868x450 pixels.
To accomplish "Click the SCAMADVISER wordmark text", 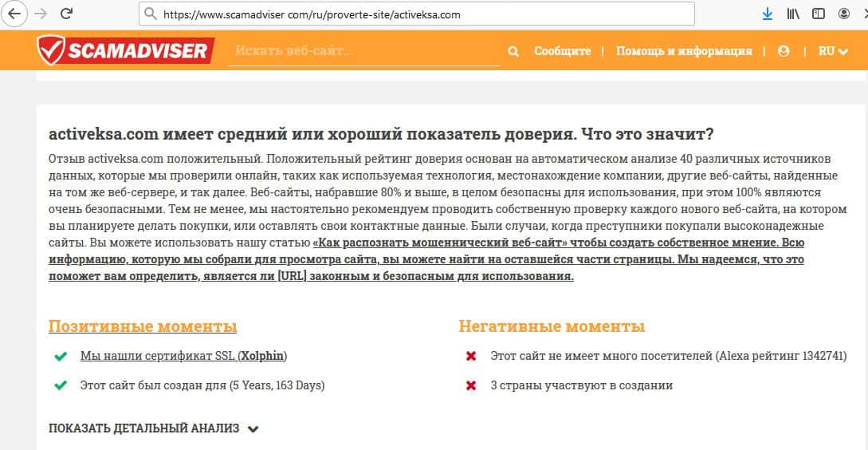I will pos(139,52).
